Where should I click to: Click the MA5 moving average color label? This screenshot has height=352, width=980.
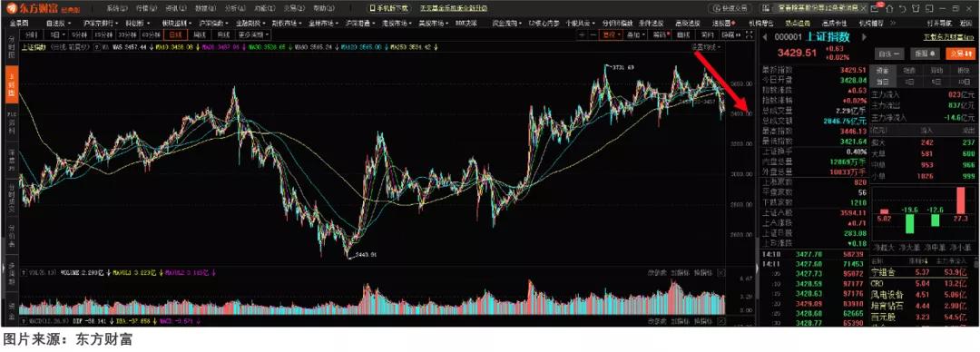130,47
